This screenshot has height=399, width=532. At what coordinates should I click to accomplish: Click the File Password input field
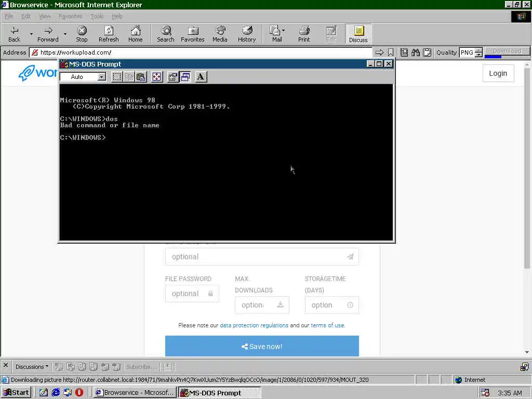point(192,294)
